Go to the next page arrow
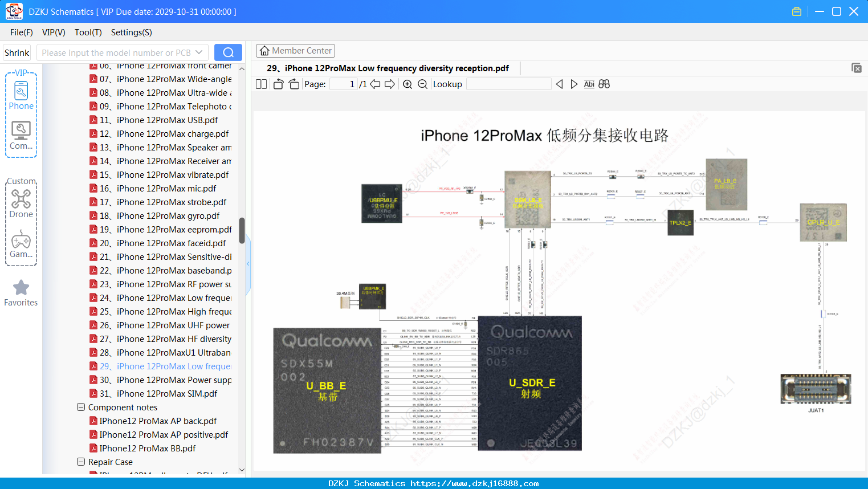The image size is (868, 489). (x=390, y=84)
